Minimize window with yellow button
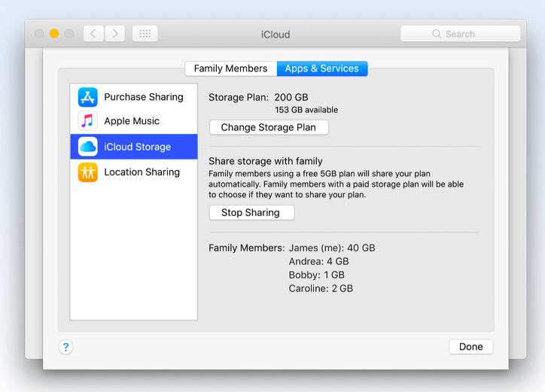Screen dimensions: 545x392 click(54, 34)
